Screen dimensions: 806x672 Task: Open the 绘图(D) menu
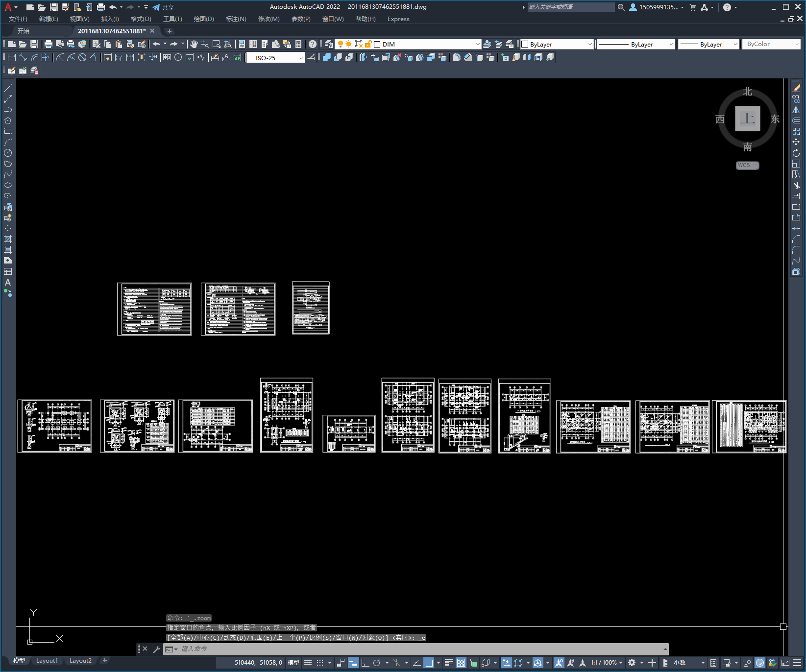pos(204,19)
